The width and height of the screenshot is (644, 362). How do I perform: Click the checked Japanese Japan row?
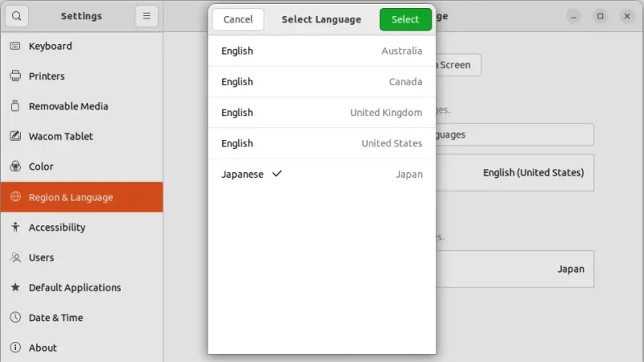pos(321,174)
